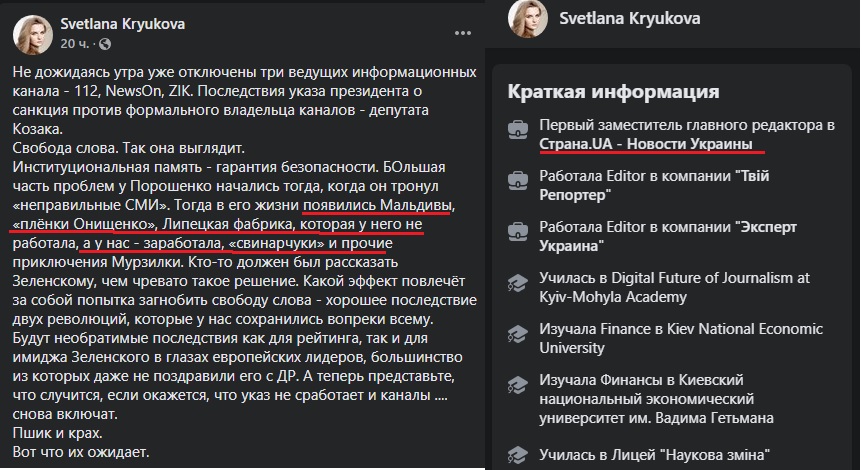
Task: Open Svetlana Kryukova name on post
Action: coord(122,24)
